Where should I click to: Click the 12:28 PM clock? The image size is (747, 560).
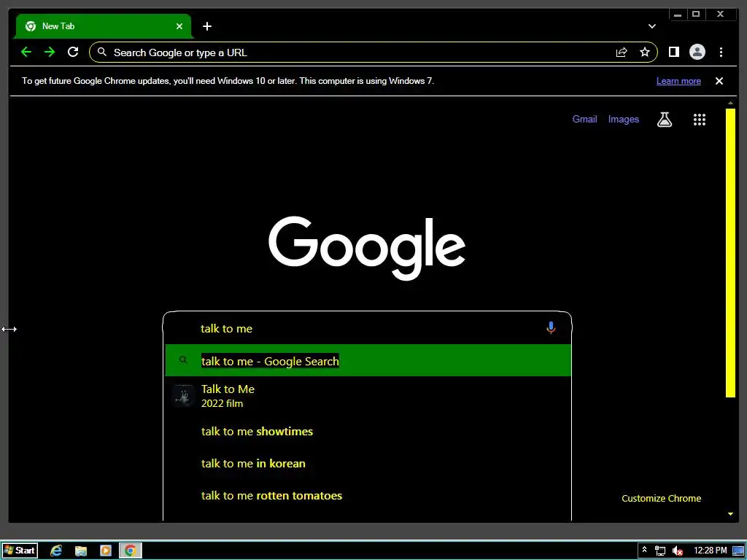click(710, 551)
